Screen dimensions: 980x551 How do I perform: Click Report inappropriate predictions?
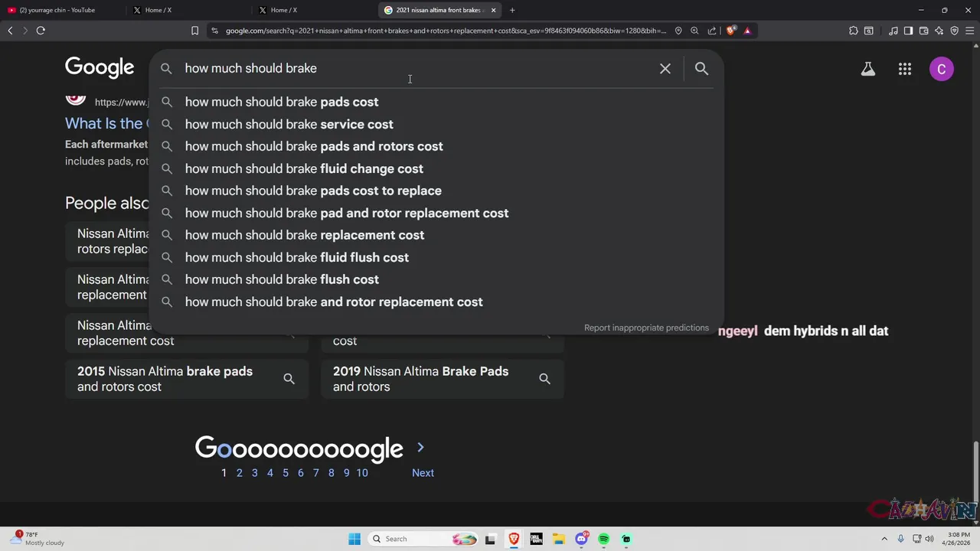pos(646,328)
